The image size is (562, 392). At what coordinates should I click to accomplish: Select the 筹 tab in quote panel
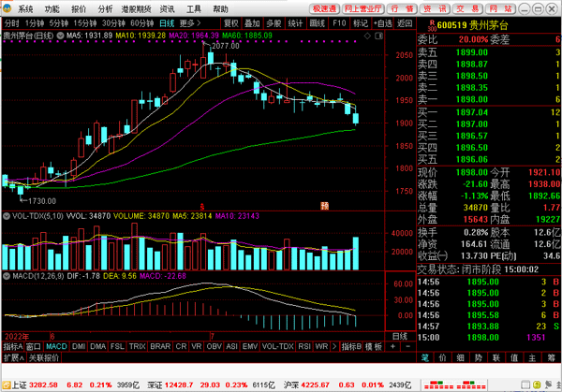click(x=551, y=357)
